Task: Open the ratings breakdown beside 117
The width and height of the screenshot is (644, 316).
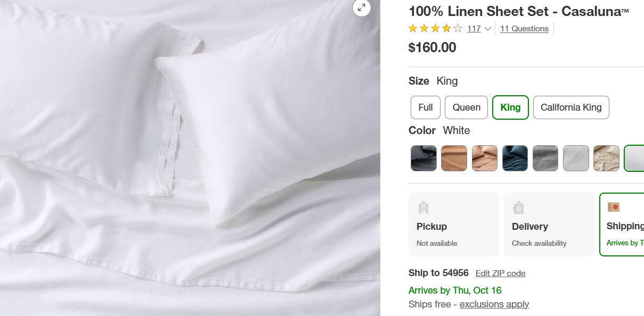Action: (488, 29)
